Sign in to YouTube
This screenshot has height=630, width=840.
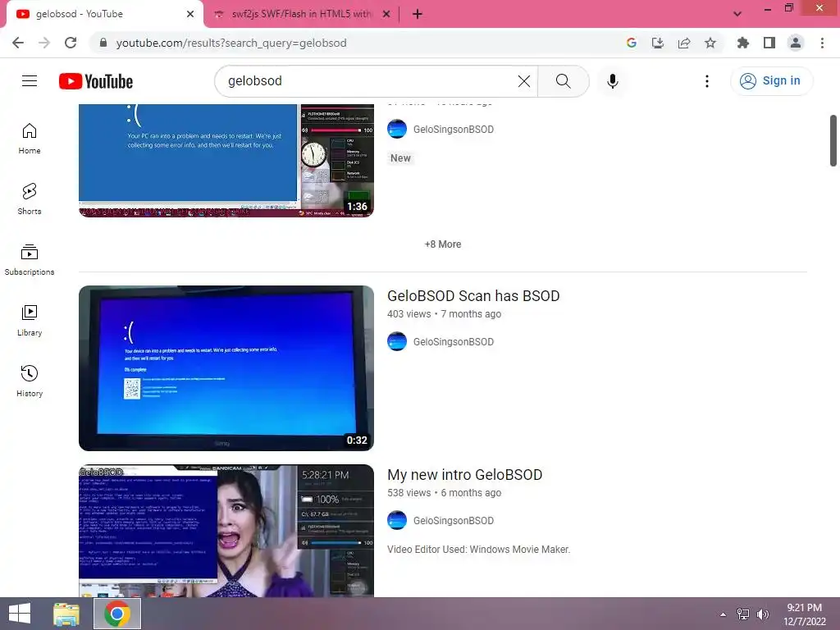click(771, 81)
